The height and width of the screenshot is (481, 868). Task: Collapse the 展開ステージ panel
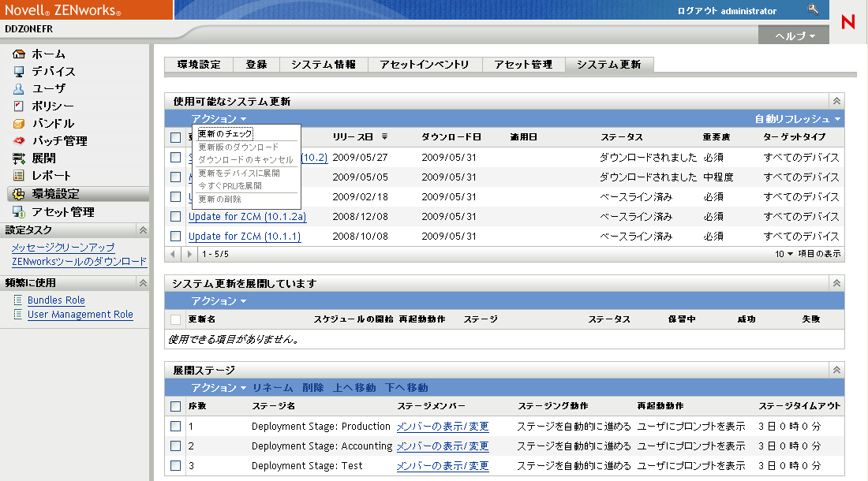point(836,369)
